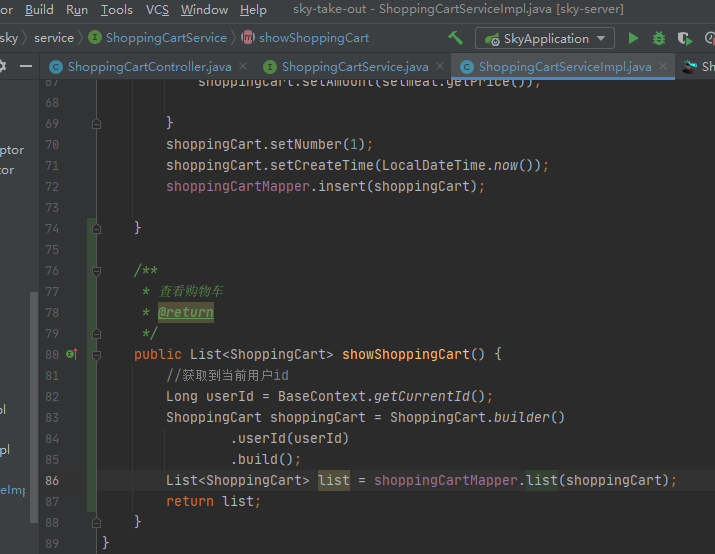Switch to ShoppingCartService.java tab
The height and width of the screenshot is (554, 715).
tap(354, 67)
